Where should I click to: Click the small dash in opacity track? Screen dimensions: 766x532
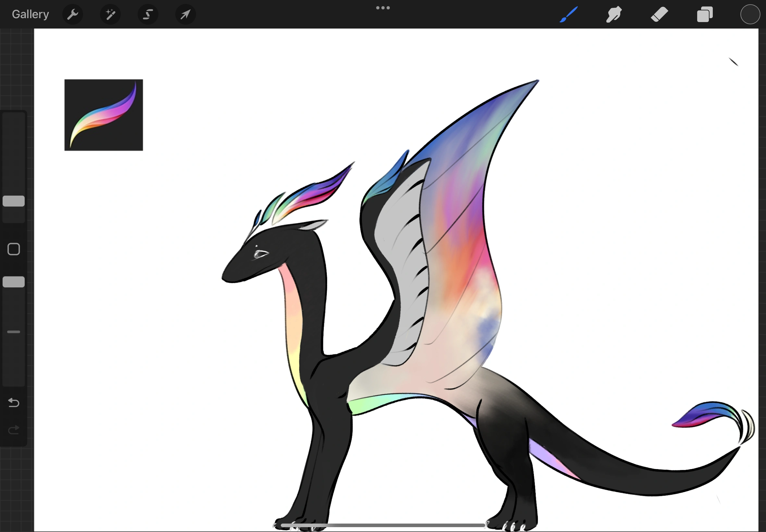(x=14, y=332)
